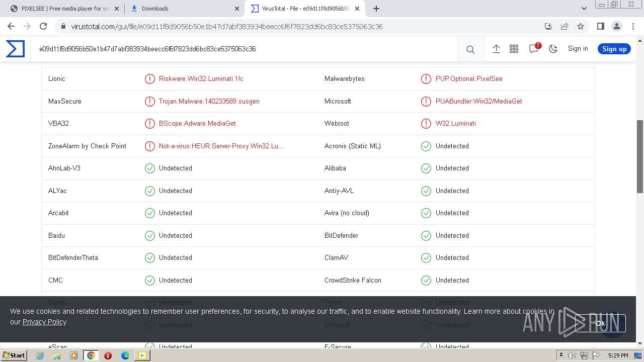
Task: Click the Alibaba vendor name
Action: pos(335,168)
